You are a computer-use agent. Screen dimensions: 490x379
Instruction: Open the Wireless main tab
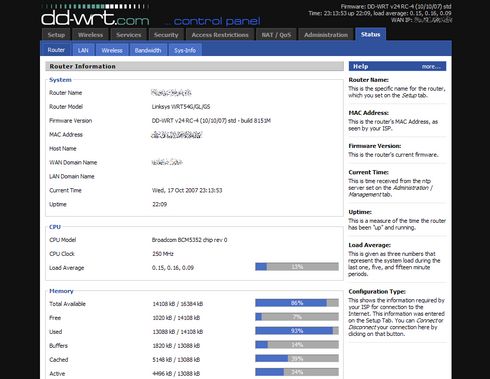(90, 35)
